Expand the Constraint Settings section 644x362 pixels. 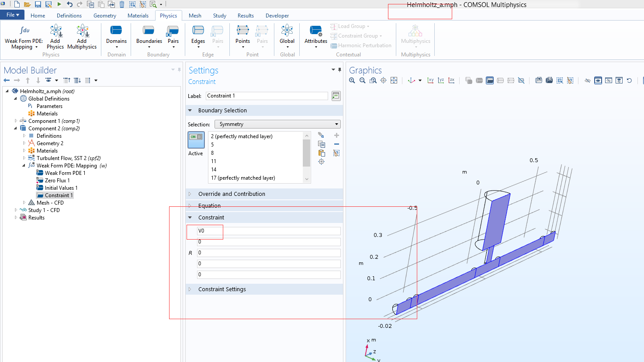pyautogui.click(x=222, y=289)
